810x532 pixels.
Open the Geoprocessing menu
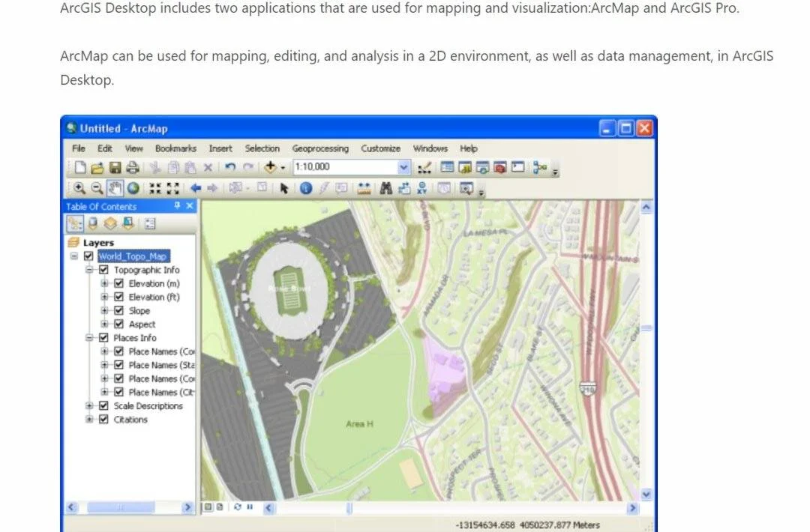point(320,148)
